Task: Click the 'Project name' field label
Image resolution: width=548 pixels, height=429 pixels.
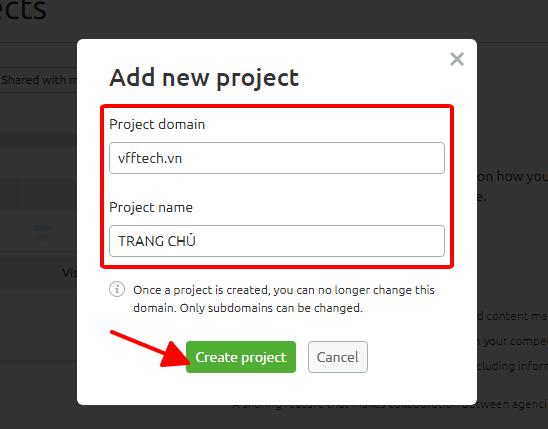Action: (151, 208)
